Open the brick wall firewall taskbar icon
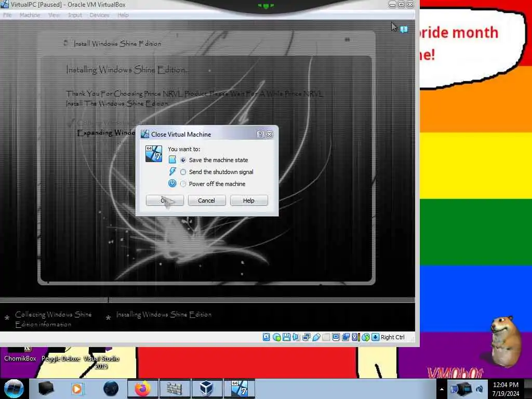Image resolution: width=532 pixels, height=399 pixels. (175, 389)
